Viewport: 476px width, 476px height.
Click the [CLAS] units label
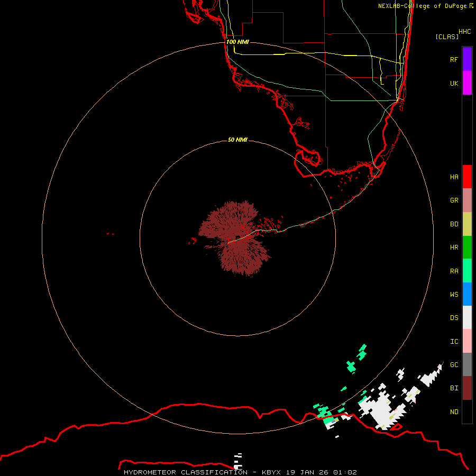click(x=447, y=36)
